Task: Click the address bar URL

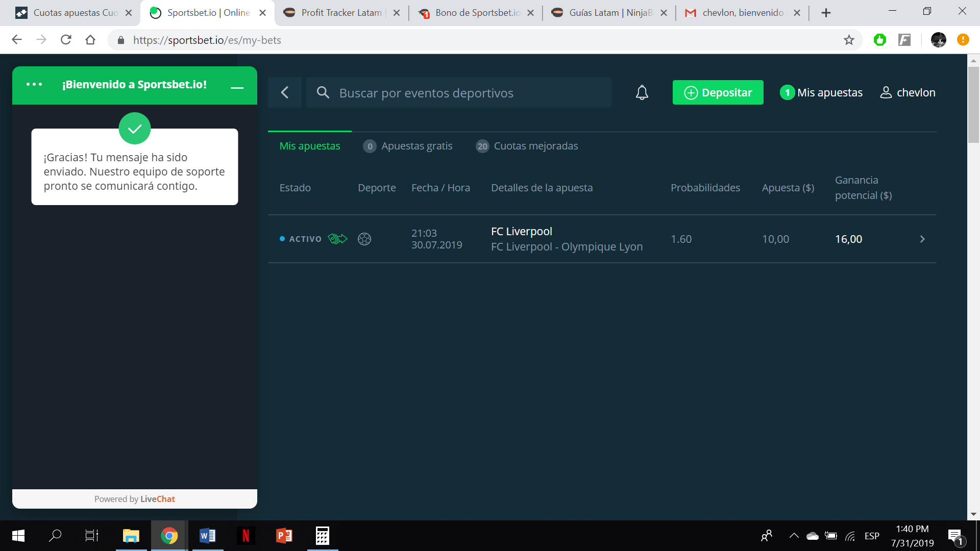Action: tap(207, 40)
